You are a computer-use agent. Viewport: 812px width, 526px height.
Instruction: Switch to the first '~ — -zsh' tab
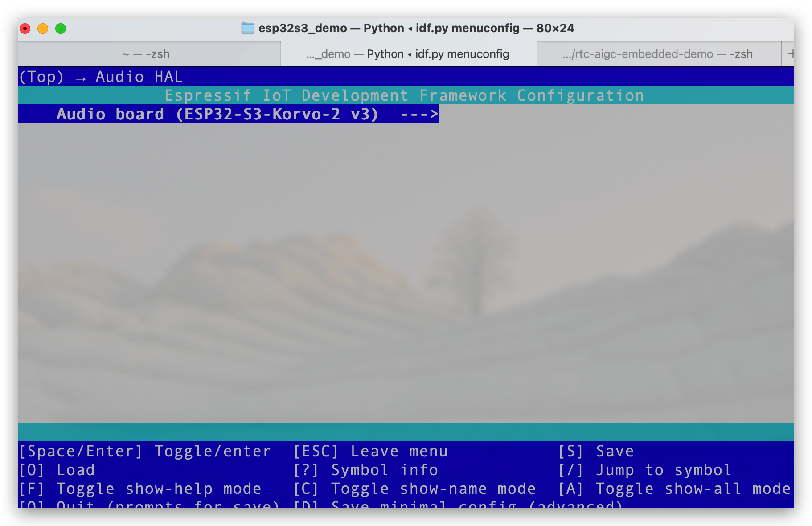tap(149, 54)
